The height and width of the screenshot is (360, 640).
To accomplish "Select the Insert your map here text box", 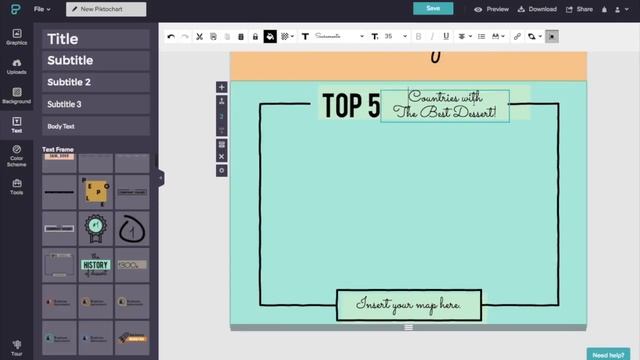I will [x=409, y=305].
